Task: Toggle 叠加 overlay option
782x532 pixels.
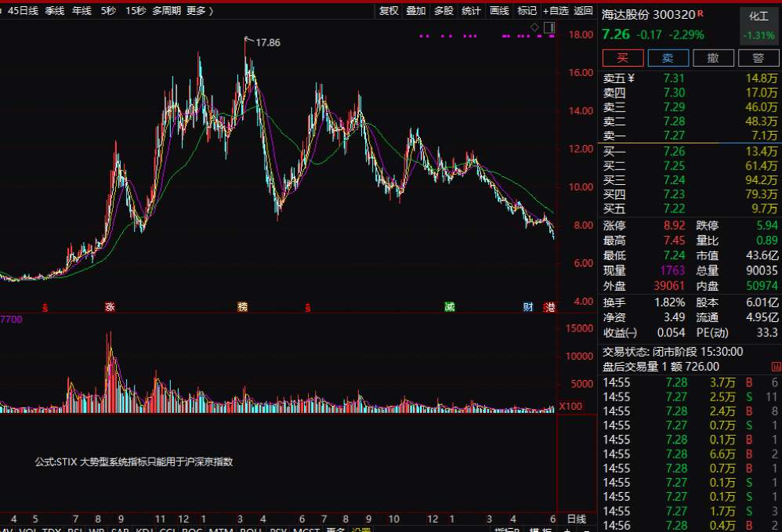Action: pos(416,10)
